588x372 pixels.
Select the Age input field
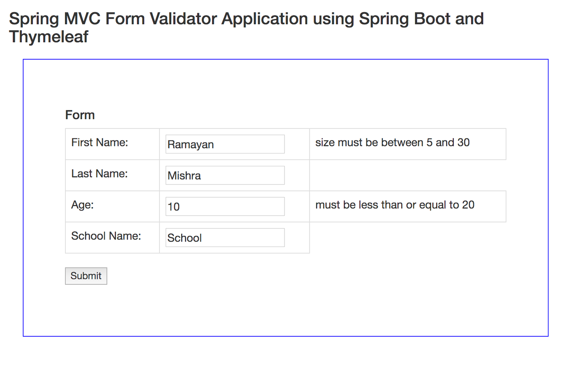(x=225, y=206)
